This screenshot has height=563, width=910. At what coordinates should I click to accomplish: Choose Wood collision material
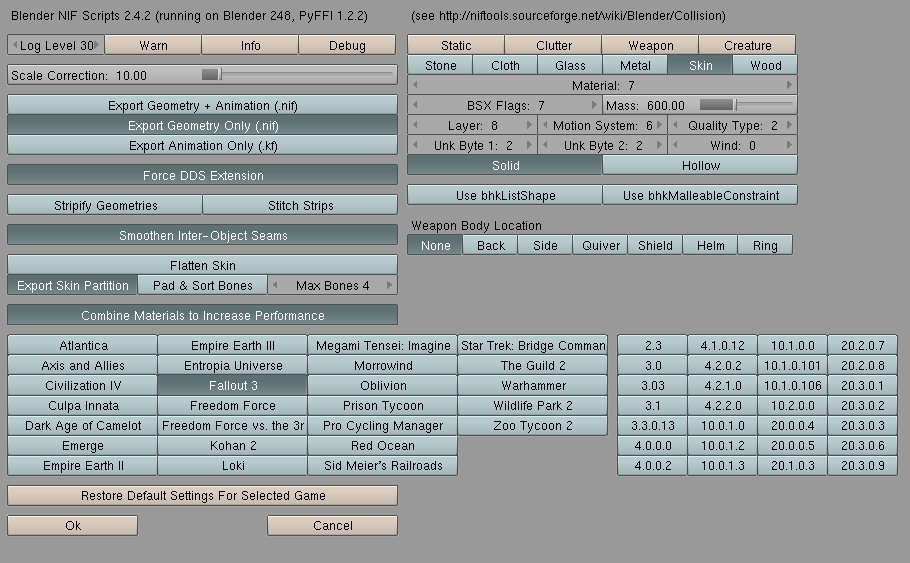(765, 65)
